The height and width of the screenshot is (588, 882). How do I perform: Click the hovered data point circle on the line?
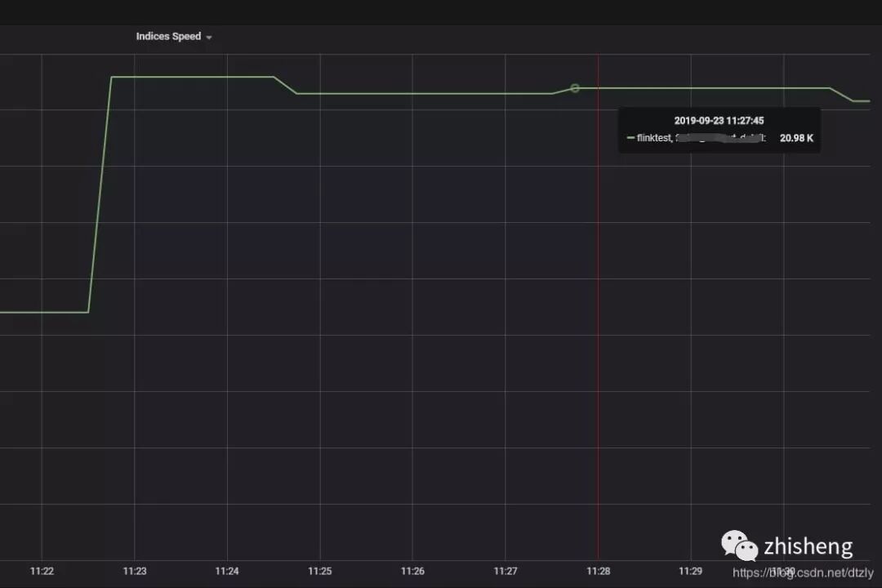(x=574, y=88)
